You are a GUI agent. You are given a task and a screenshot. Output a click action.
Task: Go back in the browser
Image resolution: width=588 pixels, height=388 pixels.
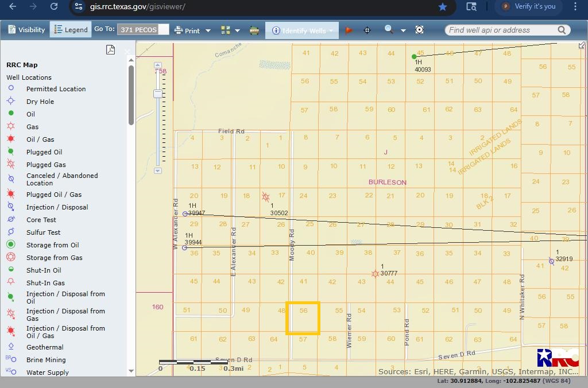coord(13,6)
